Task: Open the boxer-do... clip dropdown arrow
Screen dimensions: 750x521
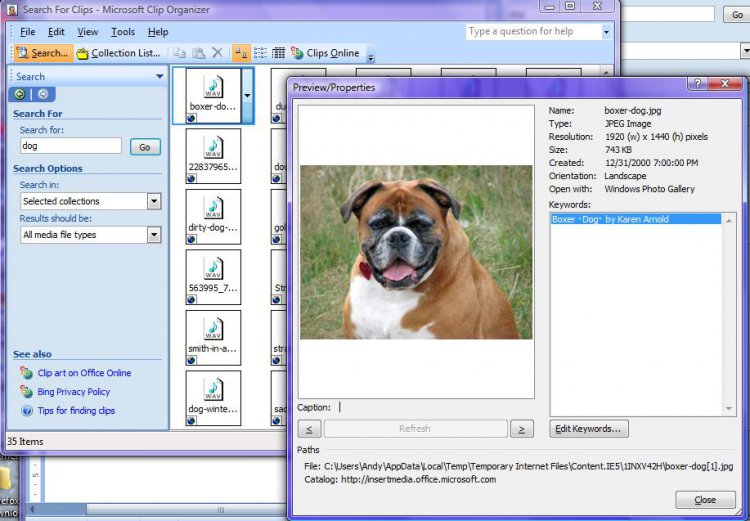Action: click(x=247, y=96)
